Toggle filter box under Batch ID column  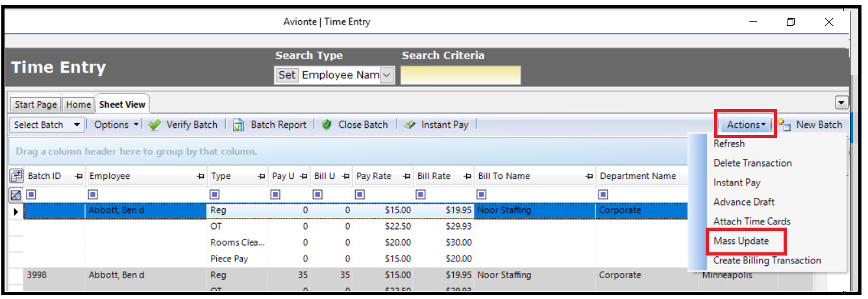[31, 195]
